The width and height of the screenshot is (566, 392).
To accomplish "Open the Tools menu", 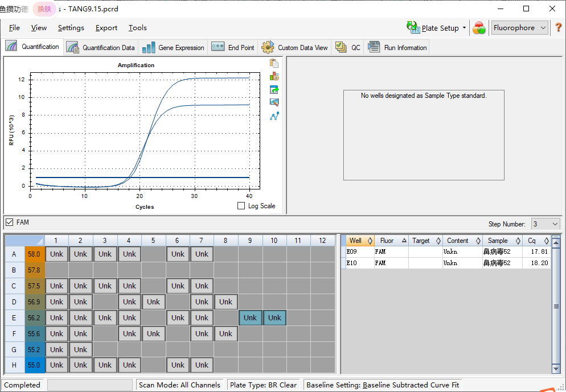I will coord(138,28).
